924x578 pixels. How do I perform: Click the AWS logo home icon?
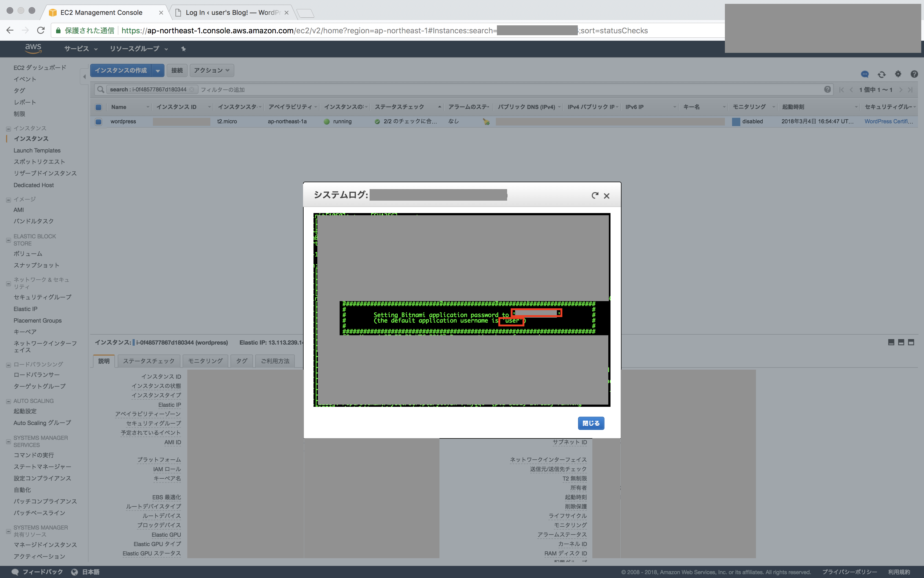[x=33, y=48]
